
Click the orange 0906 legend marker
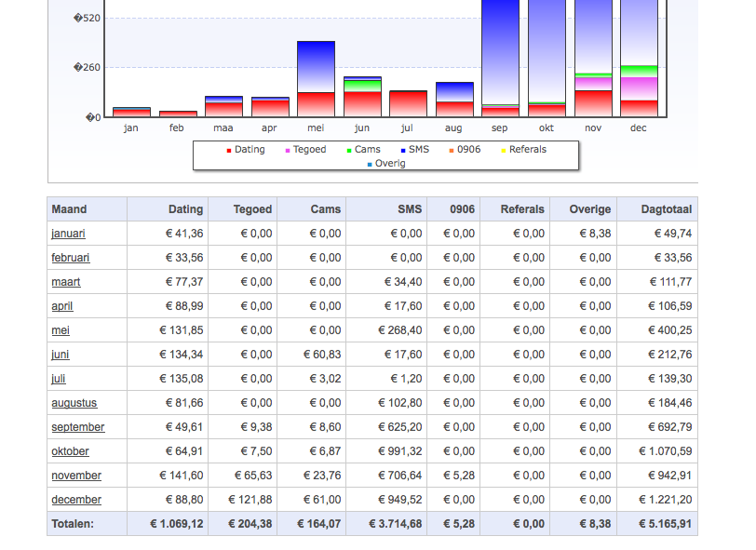point(452,151)
